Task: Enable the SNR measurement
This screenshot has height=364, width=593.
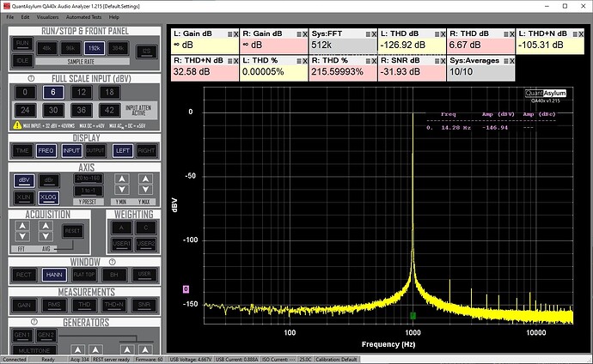Action: 144,305
